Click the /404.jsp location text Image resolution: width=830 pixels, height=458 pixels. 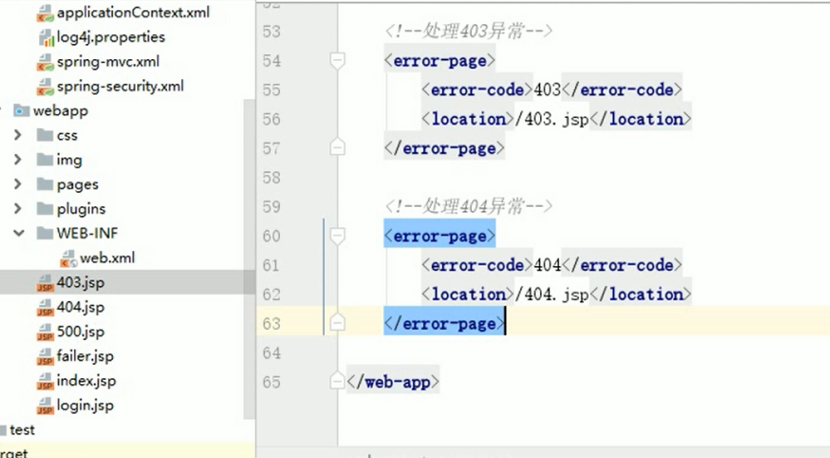coord(552,294)
